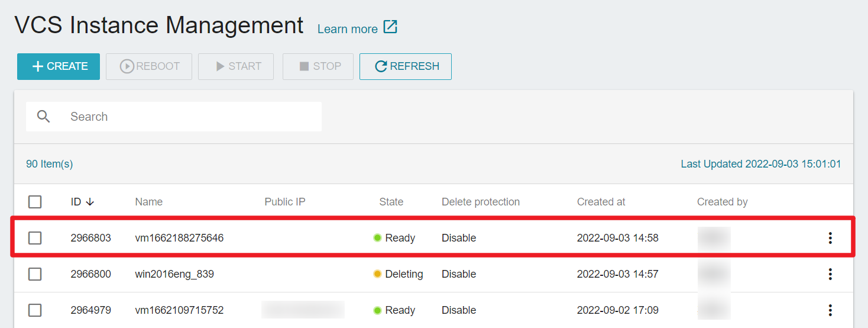
Task: Open the Learn more link
Action: pos(348,29)
